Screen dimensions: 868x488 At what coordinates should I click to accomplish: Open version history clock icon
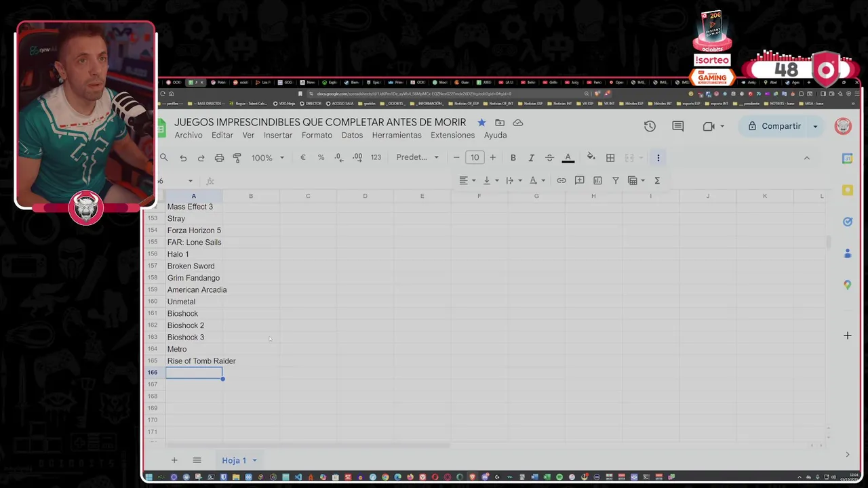click(x=650, y=126)
